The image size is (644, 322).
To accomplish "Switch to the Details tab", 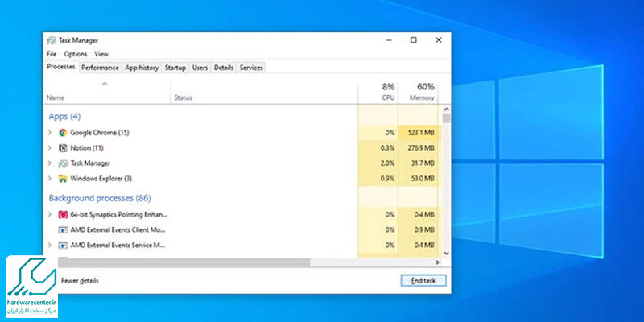I will [224, 68].
